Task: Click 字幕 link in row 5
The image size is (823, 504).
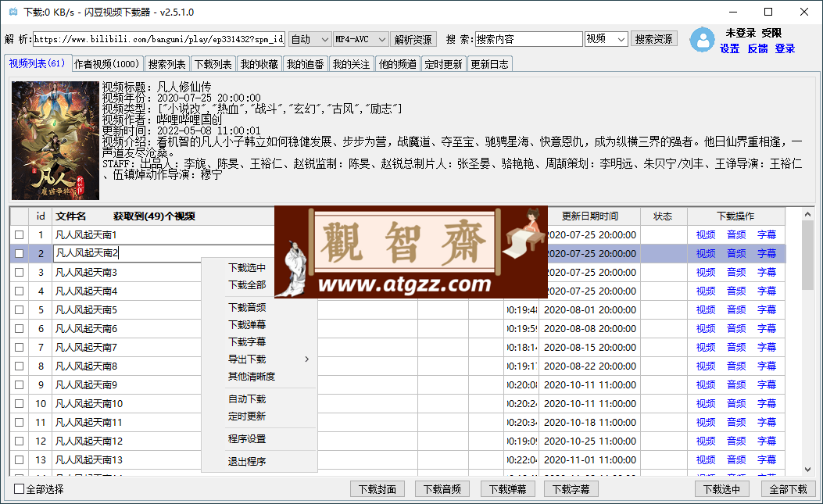Action: coord(766,309)
